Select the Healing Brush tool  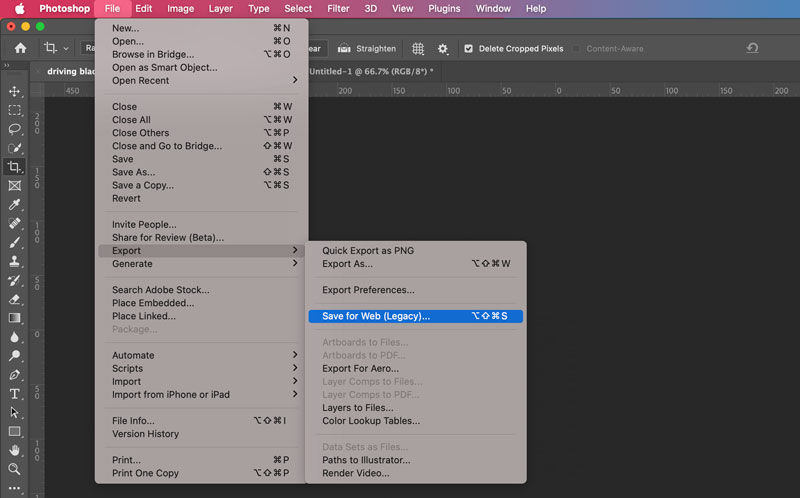click(x=14, y=223)
